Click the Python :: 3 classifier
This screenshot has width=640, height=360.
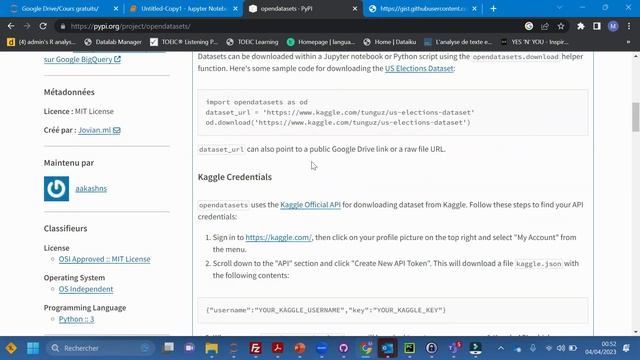[x=76, y=319]
